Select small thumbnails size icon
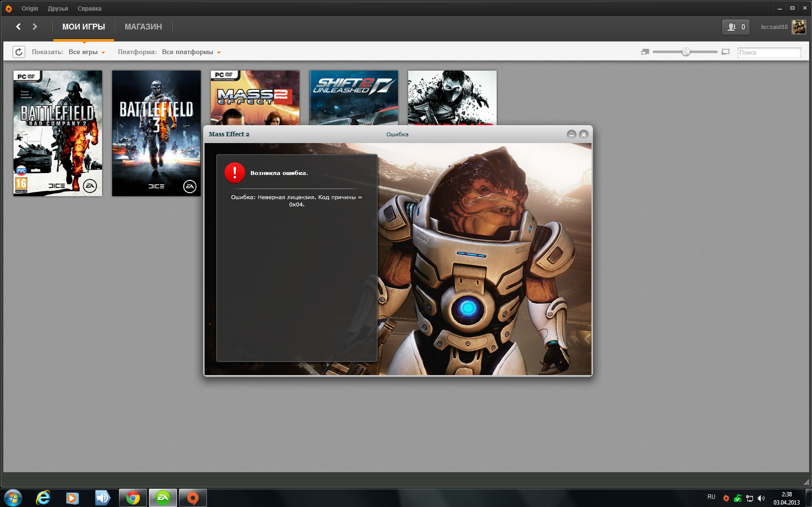Image resolution: width=812 pixels, height=507 pixels. tap(645, 52)
